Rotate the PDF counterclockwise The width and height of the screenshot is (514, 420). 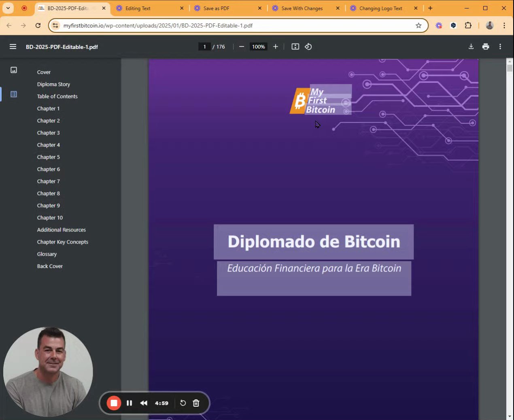(308, 47)
